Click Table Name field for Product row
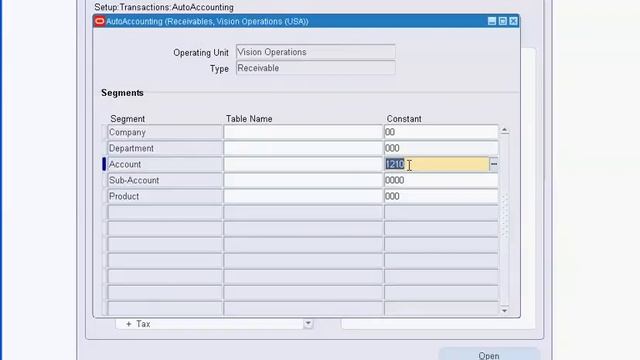640x360 pixels. pos(303,196)
